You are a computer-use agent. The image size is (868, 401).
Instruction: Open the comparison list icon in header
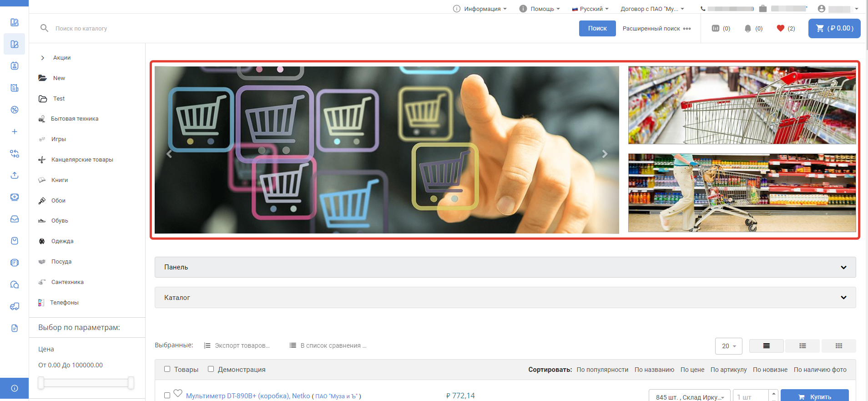point(716,28)
